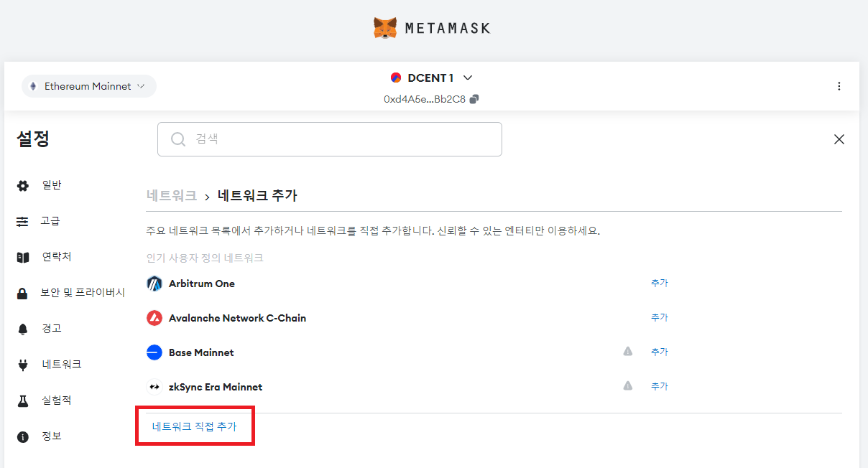868x468 pixels.
Task: Switch to the 실험적 settings tab
Action: point(57,401)
